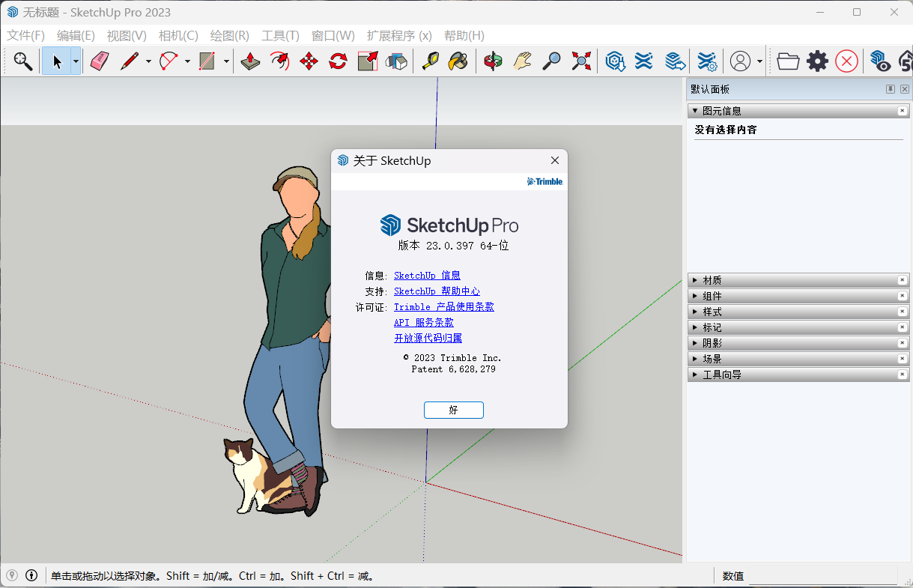
Task: Expand the 材质 panel
Action: tap(695, 280)
